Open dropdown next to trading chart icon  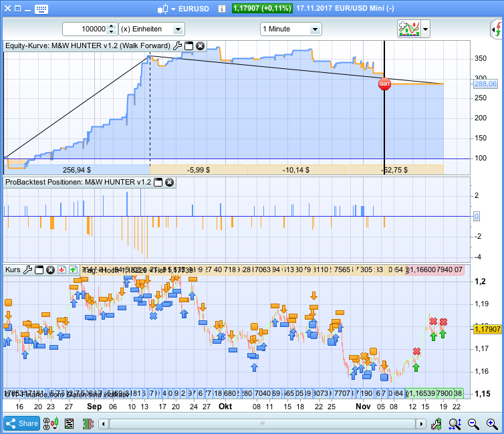click(426, 29)
